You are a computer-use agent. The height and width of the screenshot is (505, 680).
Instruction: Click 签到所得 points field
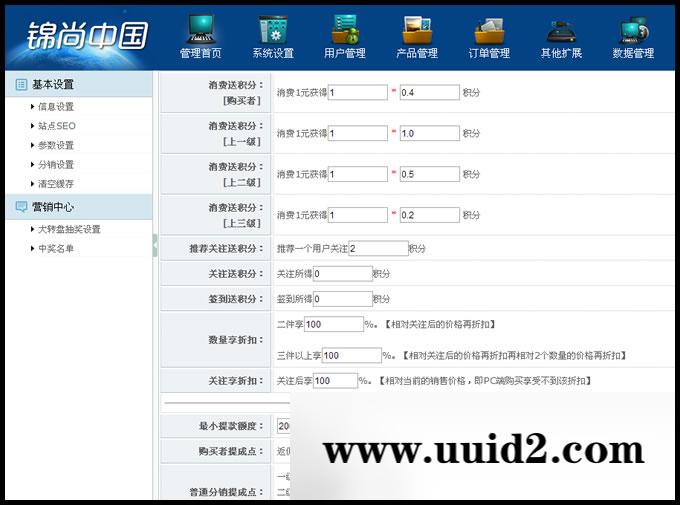click(x=343, y=299)
